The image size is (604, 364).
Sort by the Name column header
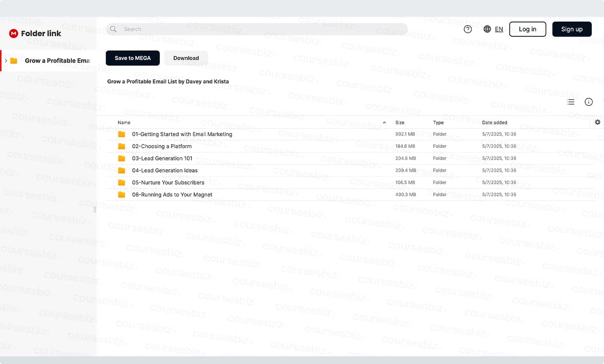[x=124, y=122]
